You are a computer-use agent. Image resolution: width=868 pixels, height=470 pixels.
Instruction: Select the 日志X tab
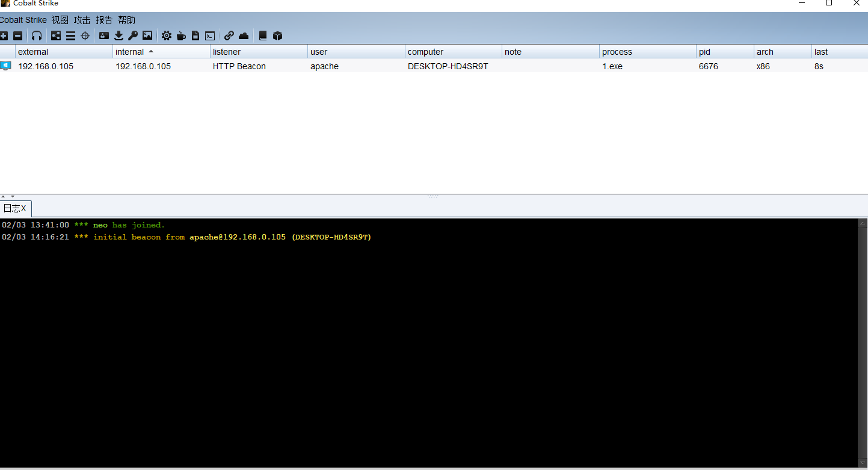click(15, 208)
